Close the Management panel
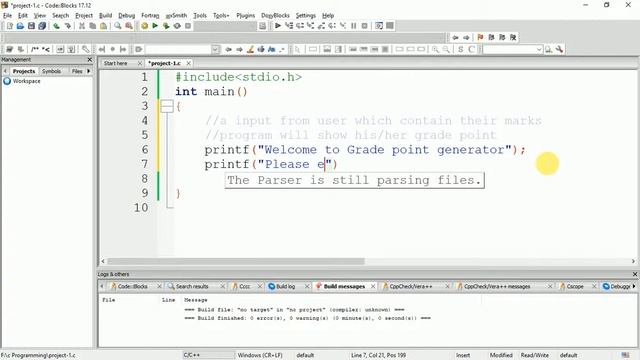The height and width of the screenshot is (360, 640). [89, 60]
